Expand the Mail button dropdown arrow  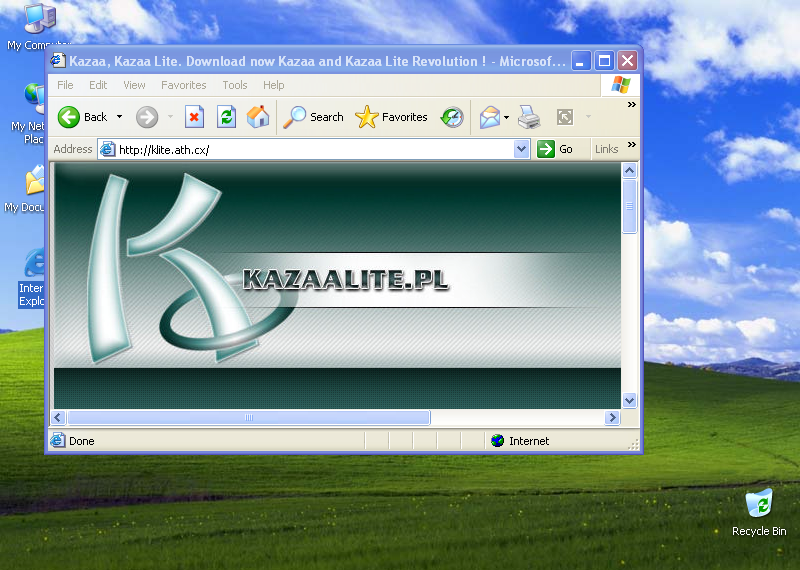pos(507,117)
